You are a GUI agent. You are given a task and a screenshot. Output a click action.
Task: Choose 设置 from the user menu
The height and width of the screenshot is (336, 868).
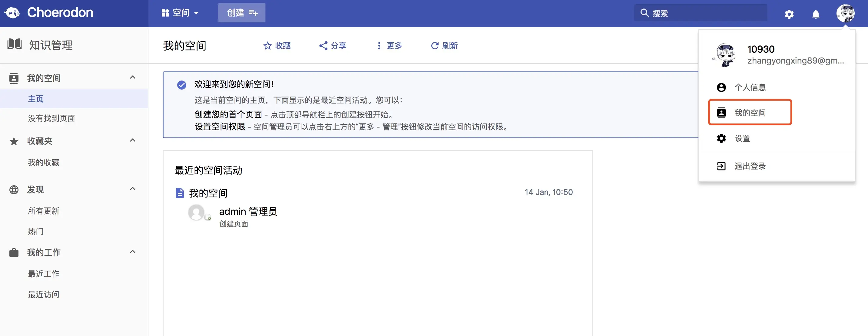tap(742, 138)
